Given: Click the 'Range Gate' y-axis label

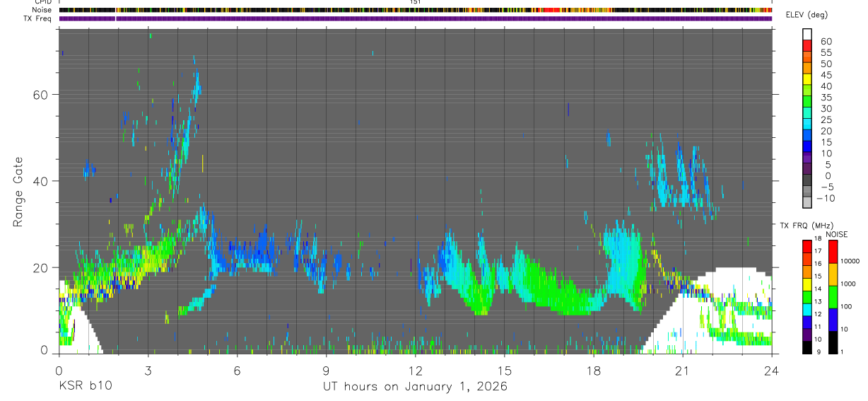Looking at the screenshot, I should click(x=19, y=192).
